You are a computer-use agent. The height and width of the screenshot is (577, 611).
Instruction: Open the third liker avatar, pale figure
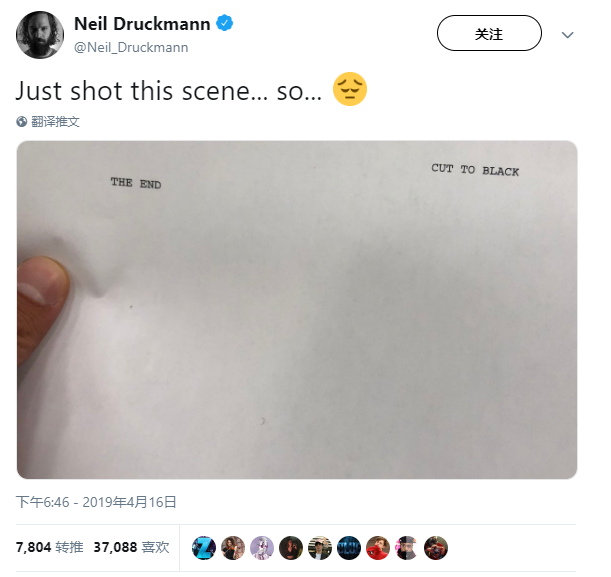click(262, 548)
